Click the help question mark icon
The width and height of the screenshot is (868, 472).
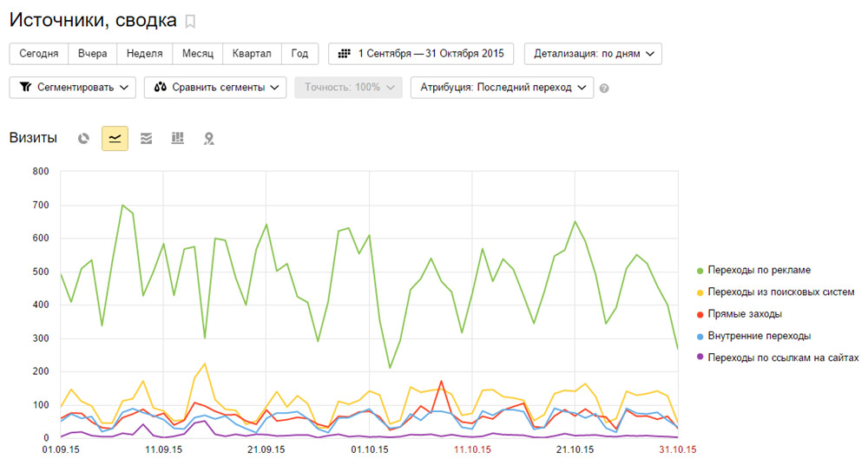(x=604, y=88)
